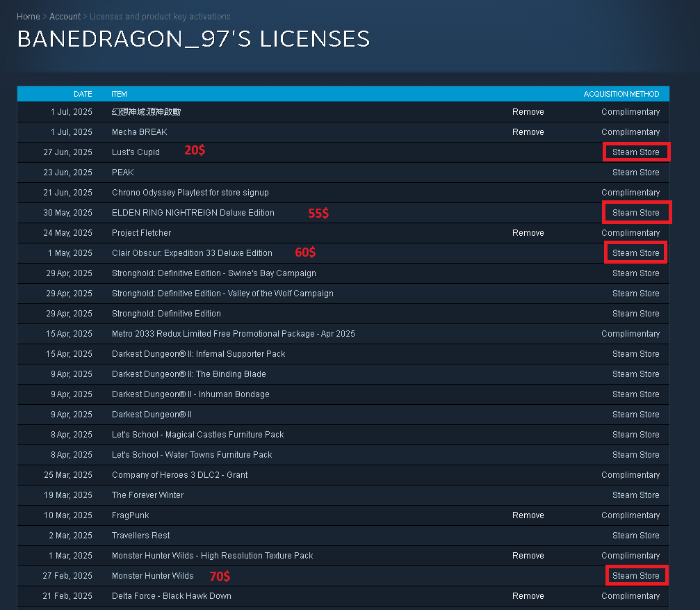Remove the Mecha BREAK license
Viewport: 700px width, 610px height.
tap(528, 131)
